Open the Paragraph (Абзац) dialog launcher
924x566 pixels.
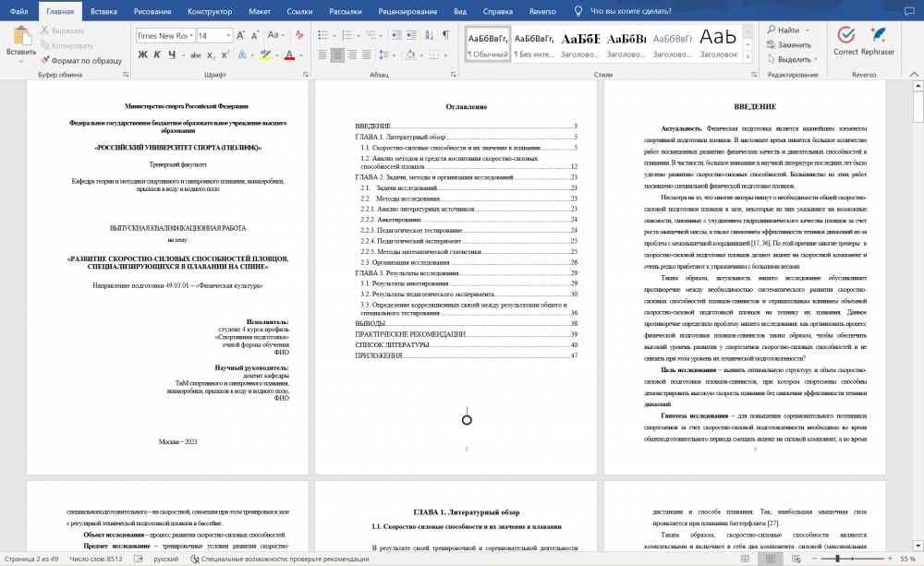(453, 75)
